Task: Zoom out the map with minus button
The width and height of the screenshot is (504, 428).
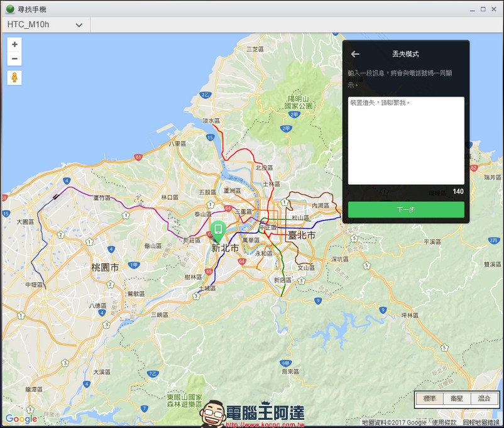Action: [14, 59]
